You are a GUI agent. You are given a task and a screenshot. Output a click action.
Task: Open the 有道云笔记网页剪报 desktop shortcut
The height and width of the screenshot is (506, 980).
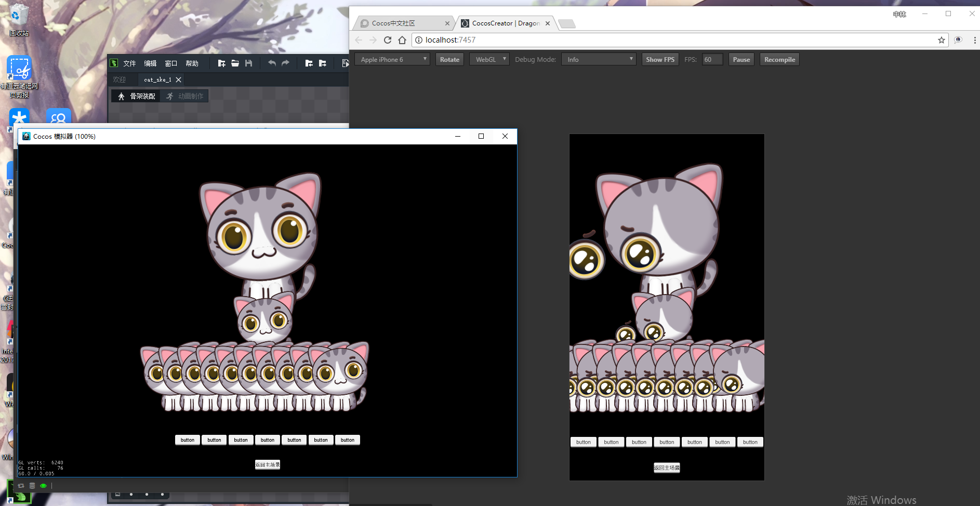pos(19,76)
